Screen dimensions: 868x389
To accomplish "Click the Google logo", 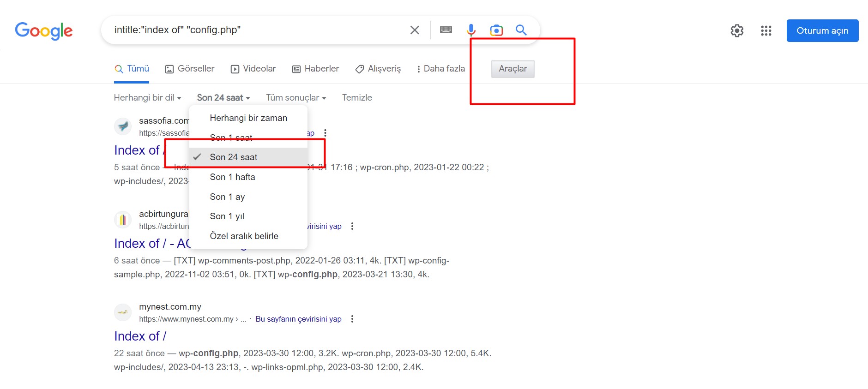I will (44, 31).
